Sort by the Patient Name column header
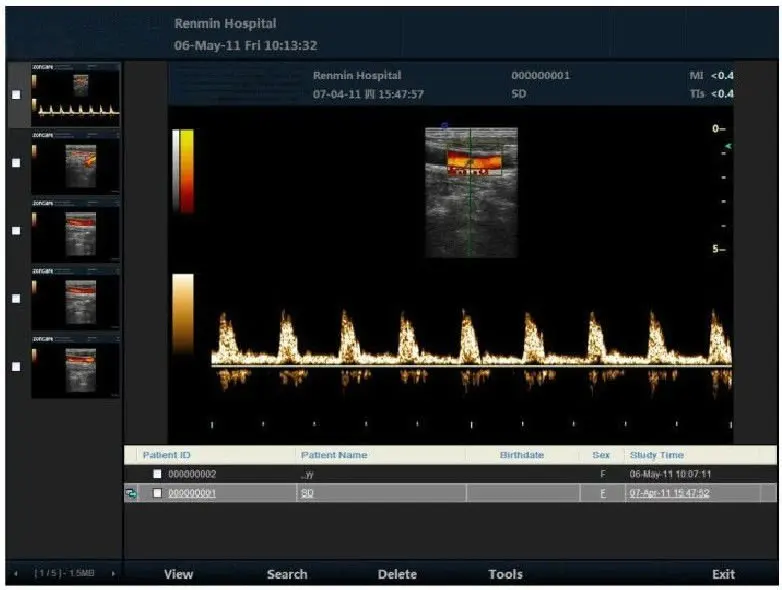 (x=334, y=455)
